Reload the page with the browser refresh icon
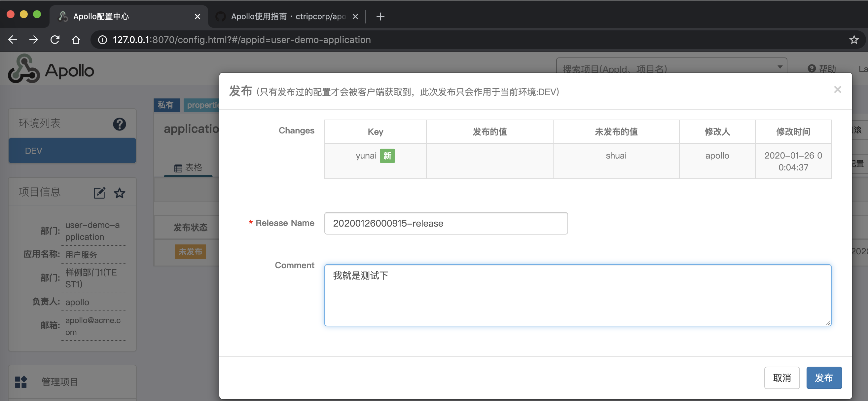 [x=55, y=39]
